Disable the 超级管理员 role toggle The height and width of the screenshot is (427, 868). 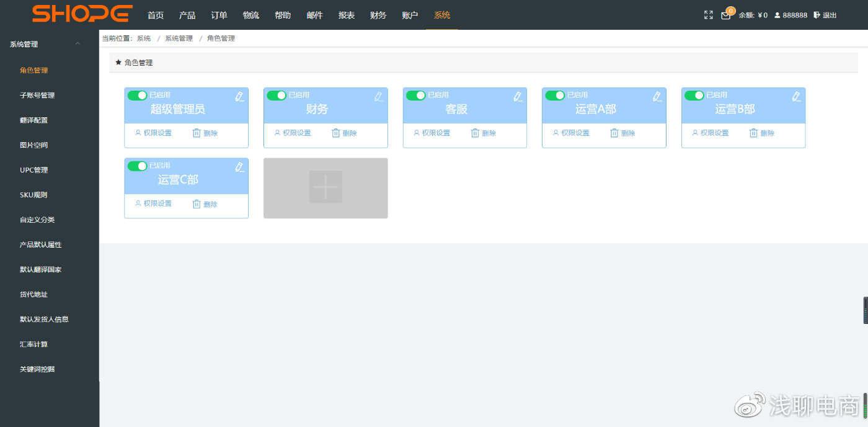137,95
